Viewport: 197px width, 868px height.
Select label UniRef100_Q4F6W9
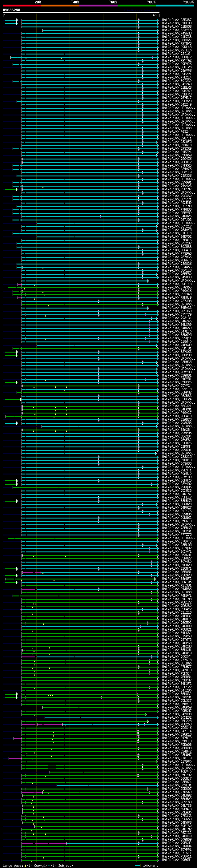177,345
